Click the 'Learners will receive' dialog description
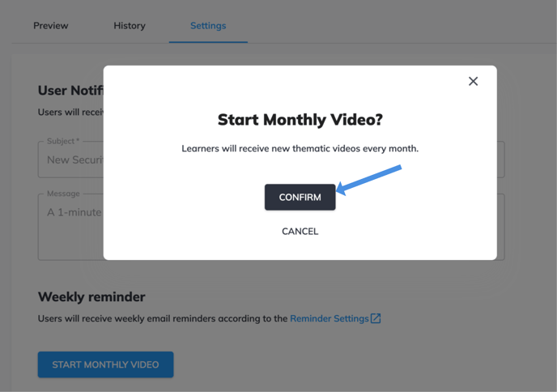557x392 pixels. click(x=300, y=149)
